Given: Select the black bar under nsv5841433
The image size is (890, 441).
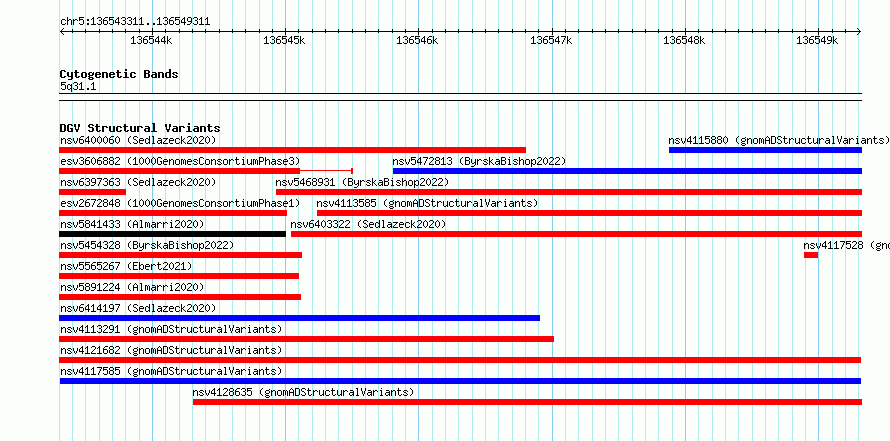Looking at the screenshot, I should (x=173, y=234).
